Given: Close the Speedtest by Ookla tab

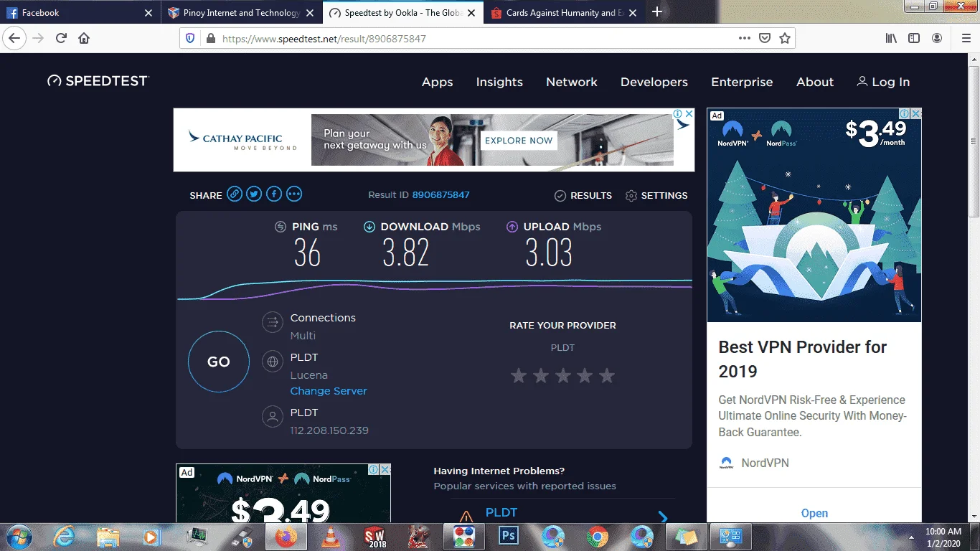Looking at the screenshot, I should point(472,13).
